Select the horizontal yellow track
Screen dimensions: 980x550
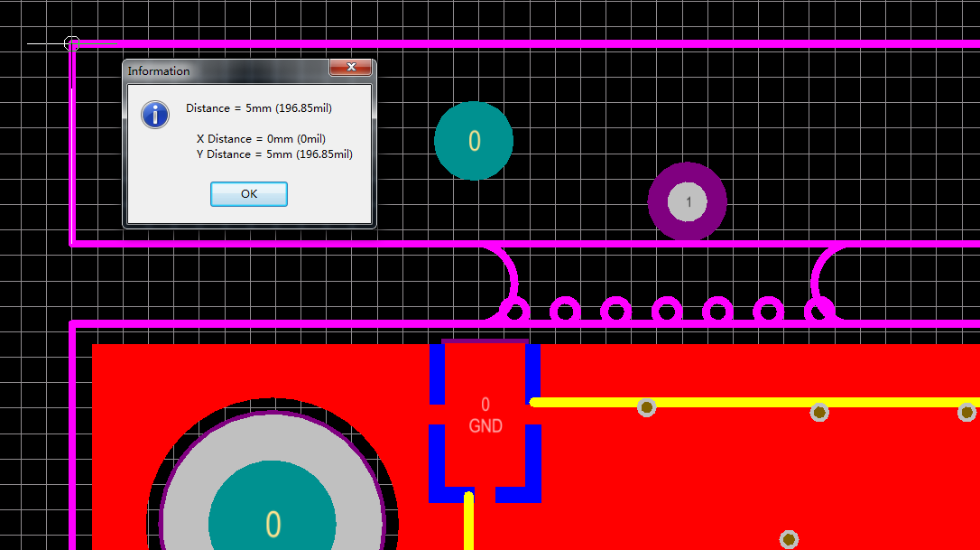pos(722,403)
